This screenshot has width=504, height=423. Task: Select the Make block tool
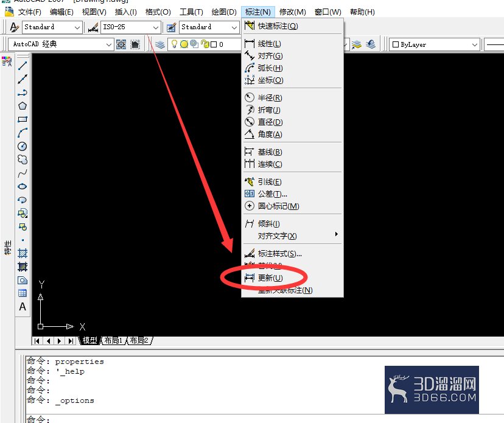click(x=23, y=226)
